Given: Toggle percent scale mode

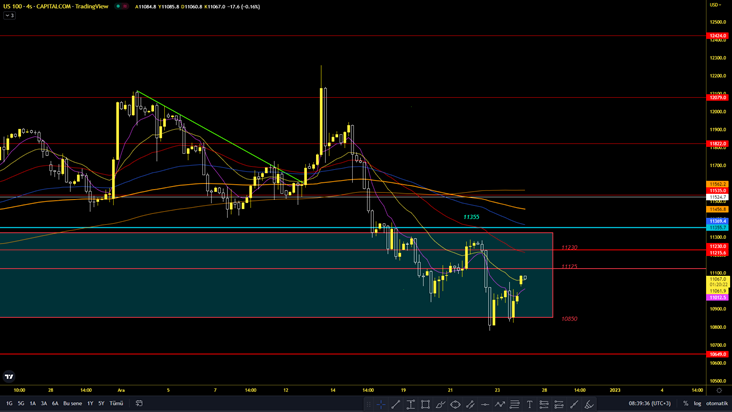Looking at the screenshot, I should pyautogui.click(x=685, y=403).
